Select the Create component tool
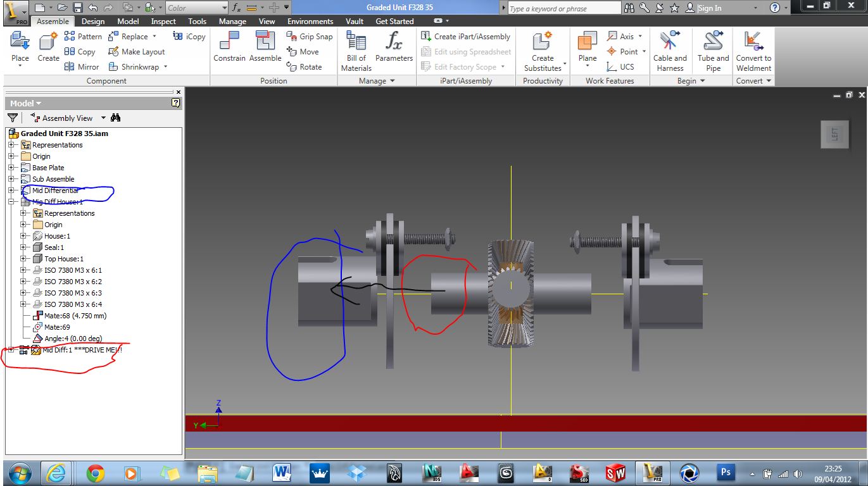Viewport: 868px width, 486px height. click(x=48, y=47)
